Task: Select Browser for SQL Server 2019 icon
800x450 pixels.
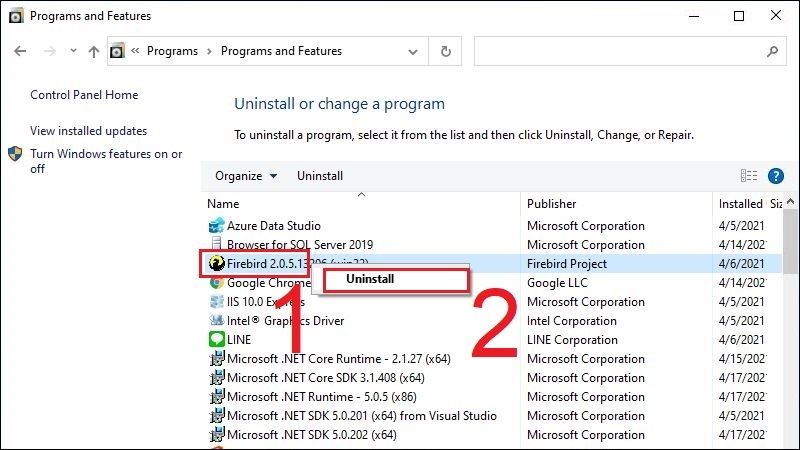Action: (217, 244)
